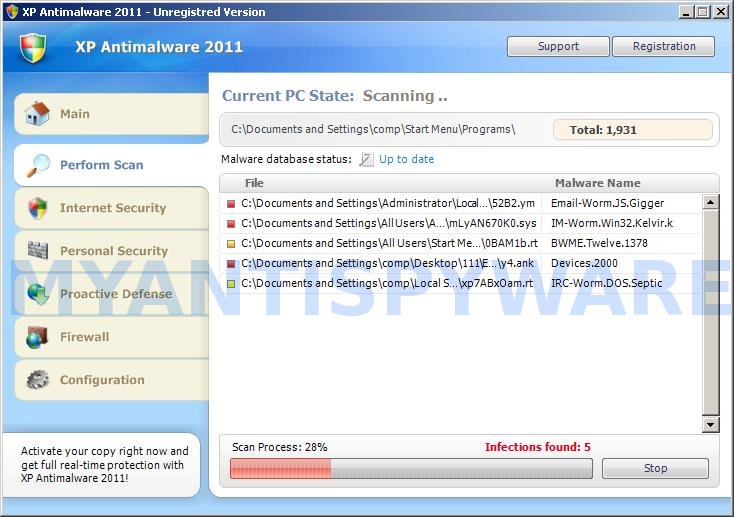Click the Malware Name column header
Image resolution: width=734 pixels, height=517 pixels.
point(597,183)
